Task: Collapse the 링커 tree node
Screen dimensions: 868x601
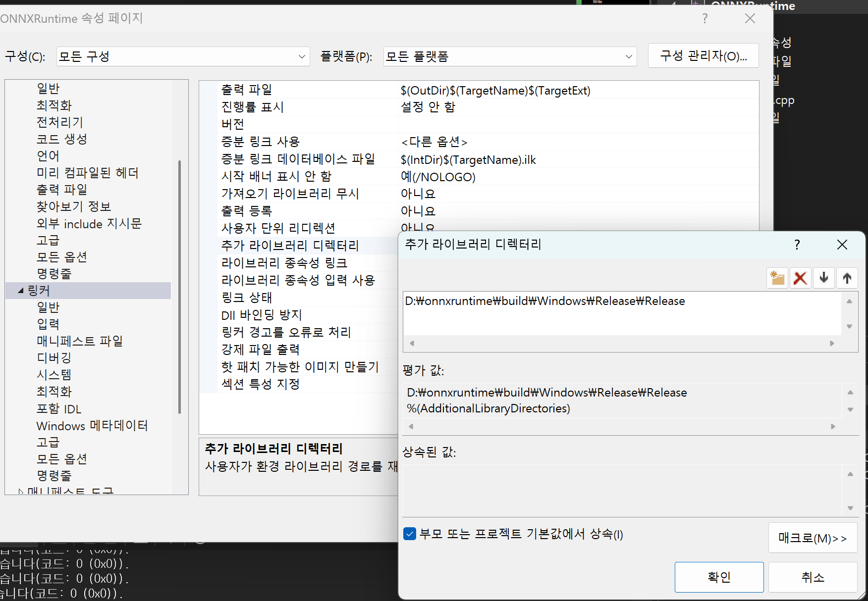Action: pyautogui.click(x=21, y=291)
